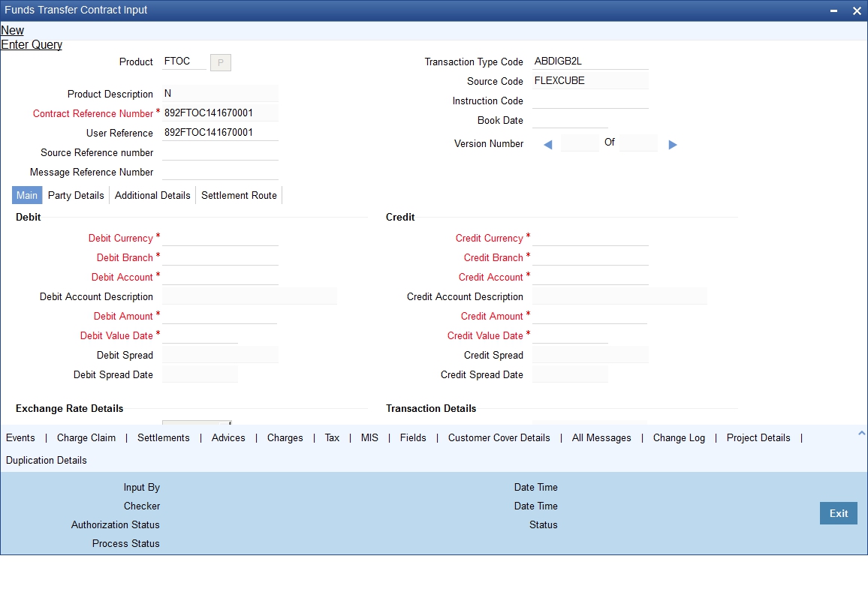Click the Message Reference Number field
Screen dimensions: 868x610
pyautogui.click(x=220, y=171)
